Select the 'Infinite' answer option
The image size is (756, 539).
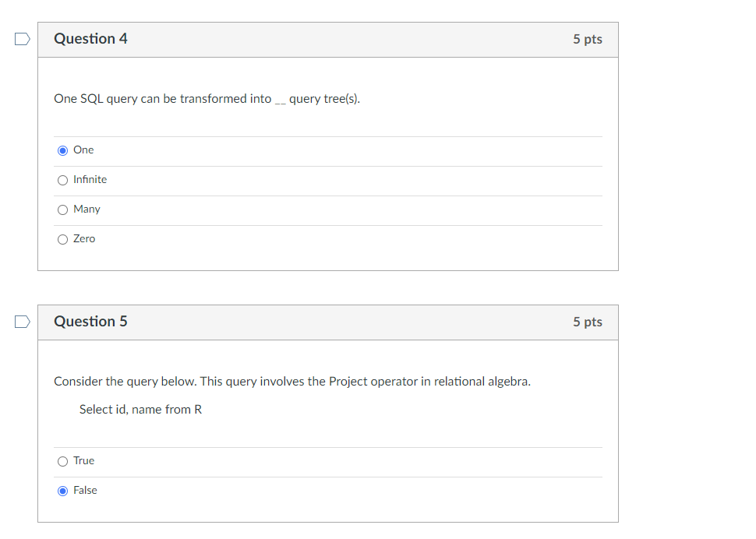pyautogui.click(x=62, y=179)
